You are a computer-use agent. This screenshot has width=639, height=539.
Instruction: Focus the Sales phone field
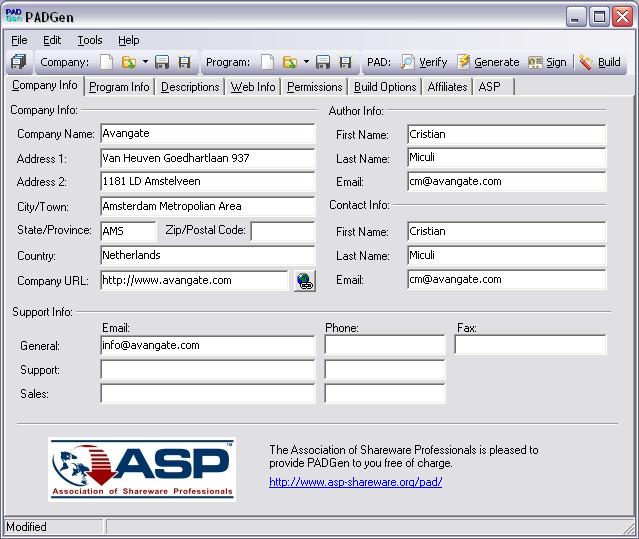point(385,394)
